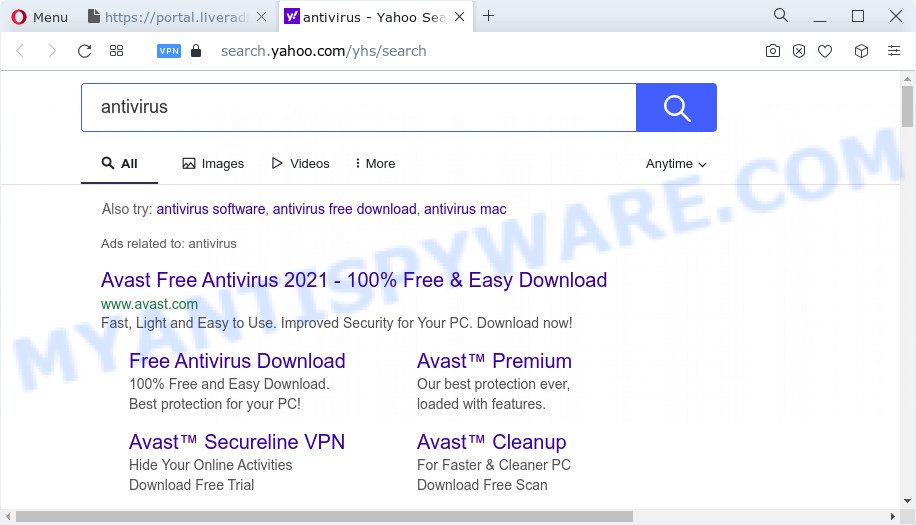Open the extensions cube icon
916x525 pixels.
click(x=861, y=51)
